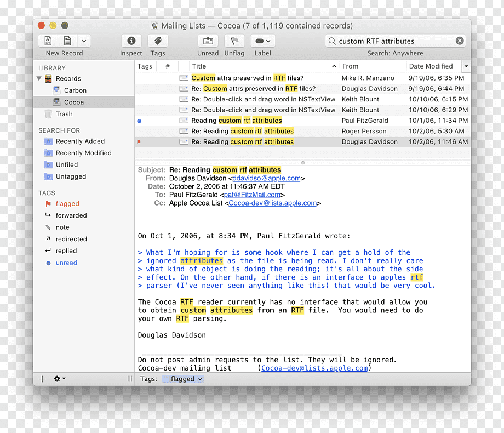Screen dimensions: 504x433
Task: Collapse the Records disclosure triangle
Action: [x=39, y=78]
